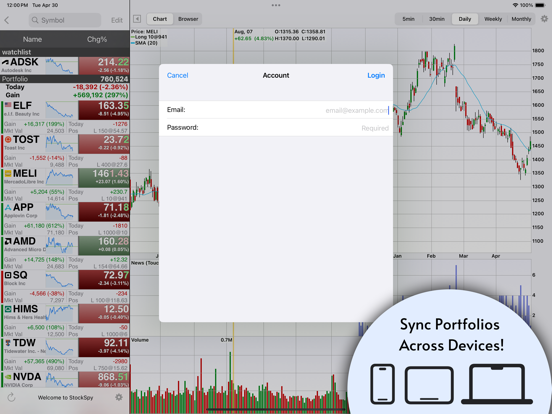552x414 pixels.
Task: Tap the back arrow in the sidebar header
Action: 7,20
